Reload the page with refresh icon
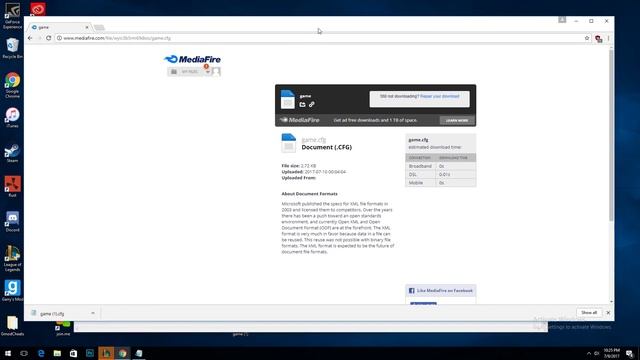Screen dimensions: 640x360 49,38
